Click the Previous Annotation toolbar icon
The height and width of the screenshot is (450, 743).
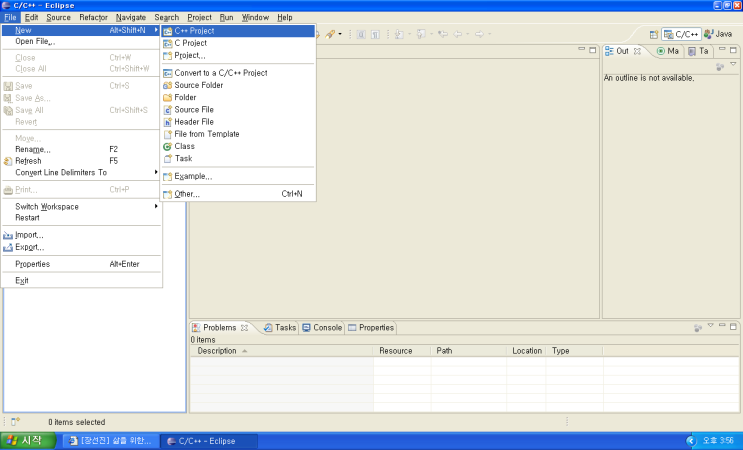pyautogui.click(x=421, y=34)
